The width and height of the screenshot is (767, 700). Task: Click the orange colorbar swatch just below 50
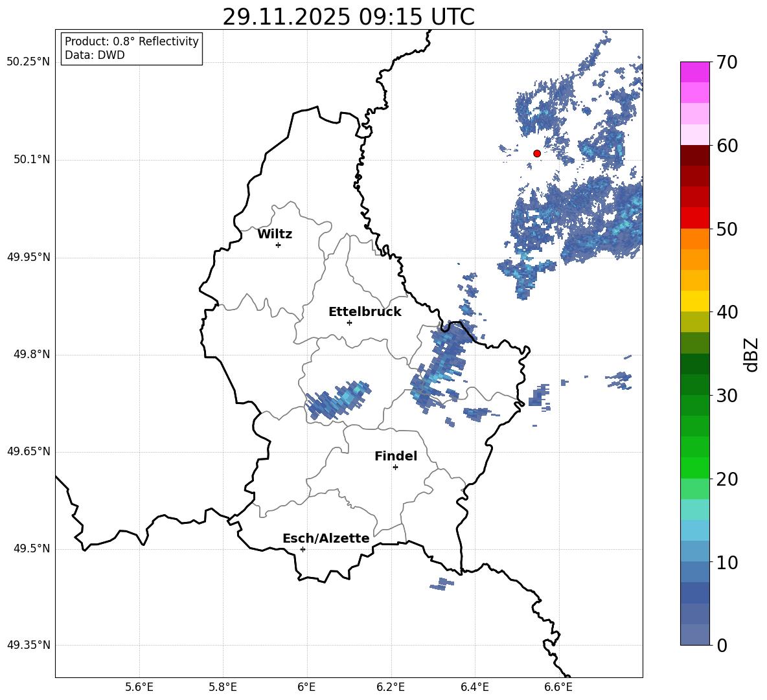pos(694,238)
